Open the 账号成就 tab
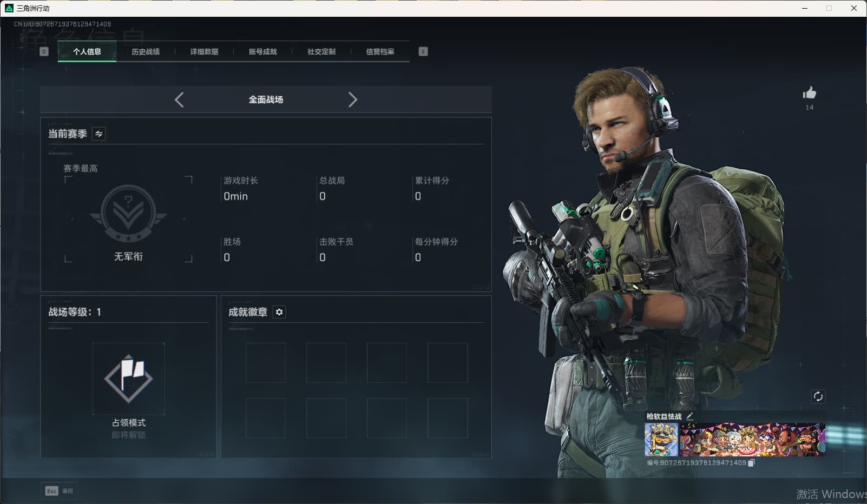Image resolution: width=867 pixels, height=504 pixels. [x=262, y=51]
